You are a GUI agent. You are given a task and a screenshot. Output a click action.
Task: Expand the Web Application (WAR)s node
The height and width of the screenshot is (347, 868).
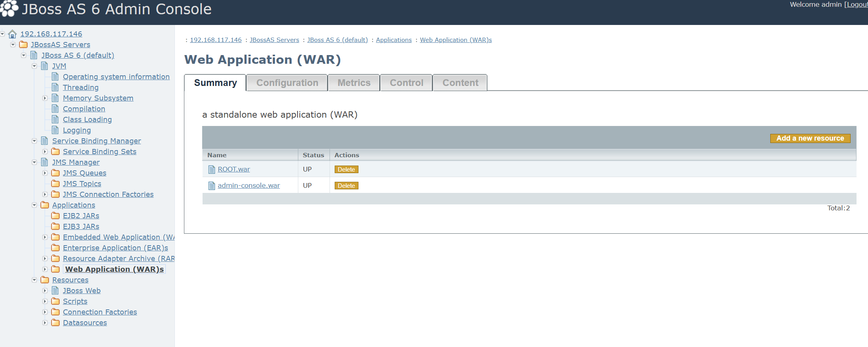coord(45,269)
